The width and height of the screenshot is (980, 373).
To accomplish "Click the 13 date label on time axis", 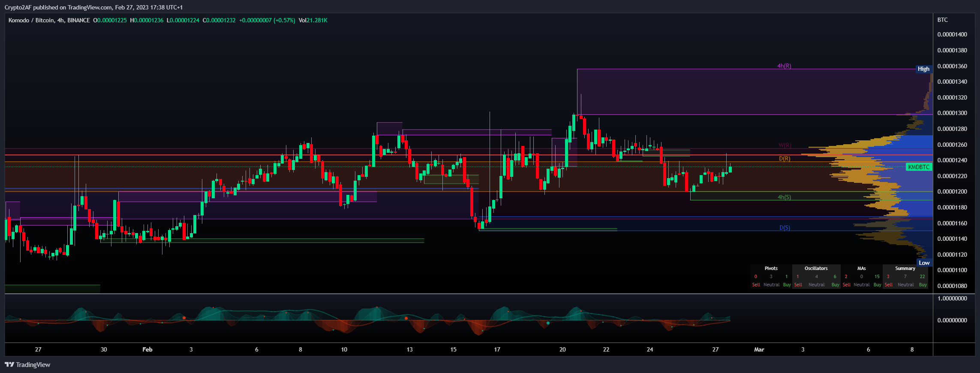I will click(x=410, y=349).
